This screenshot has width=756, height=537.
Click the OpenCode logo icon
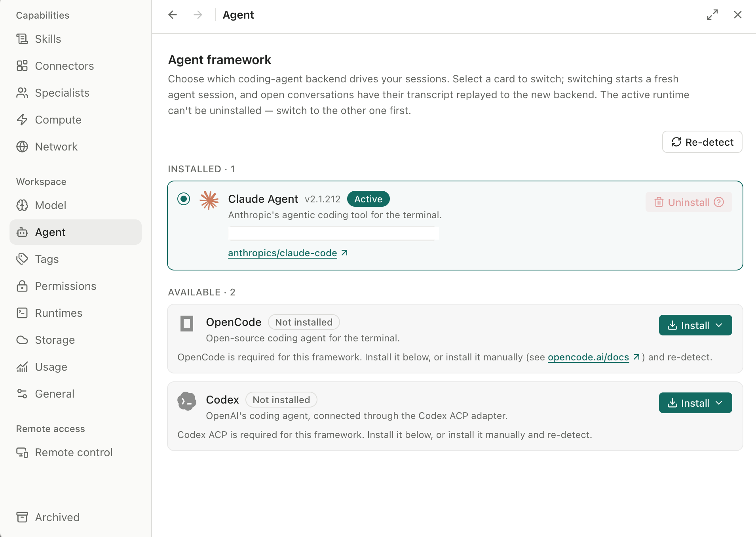click(x=187, y=323)
